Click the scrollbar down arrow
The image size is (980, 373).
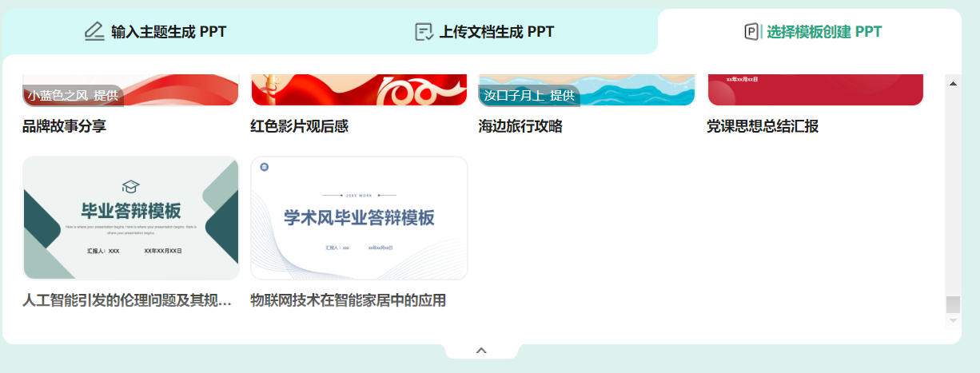tap(953, 319)
